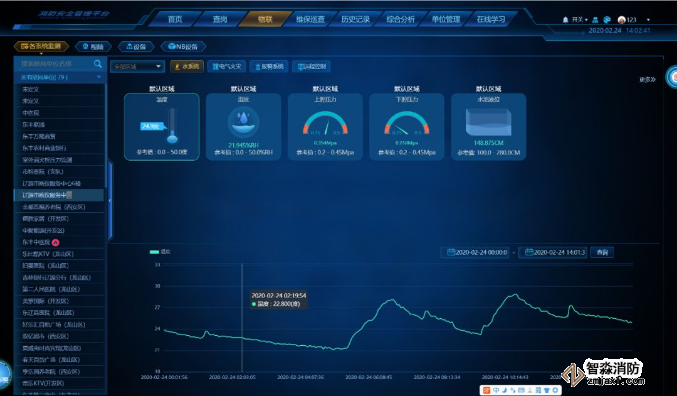This screenshot has height=396, width=677.
Task: Select the humidity water-drop card
Action: tap(244, 127)
